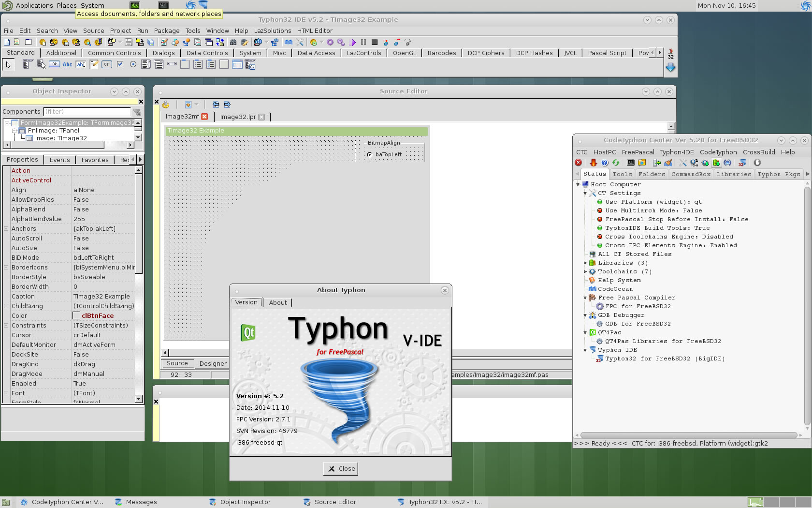
Task: Expand the Libraries (3) tree node
Action: tap(585, 263)
